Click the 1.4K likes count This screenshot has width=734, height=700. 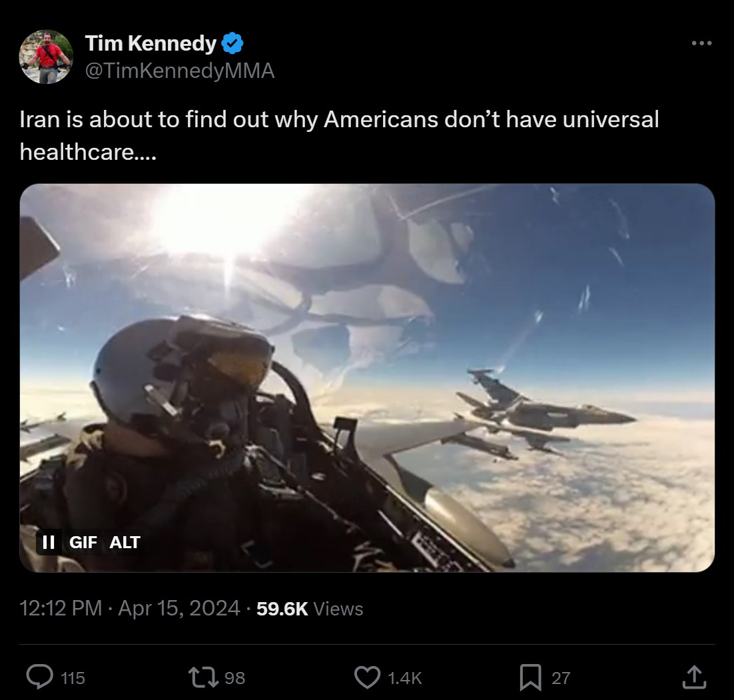405,678
